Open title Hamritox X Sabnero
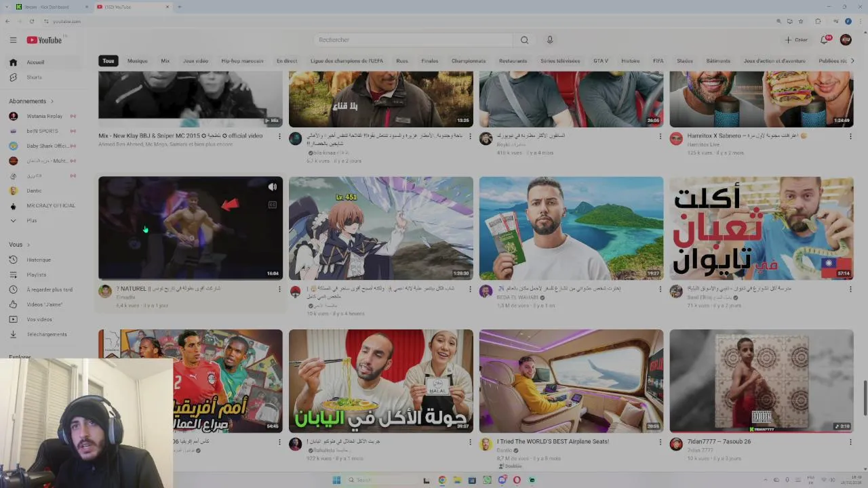This screenshot has height=488, width=868. [x=747, y=136]
